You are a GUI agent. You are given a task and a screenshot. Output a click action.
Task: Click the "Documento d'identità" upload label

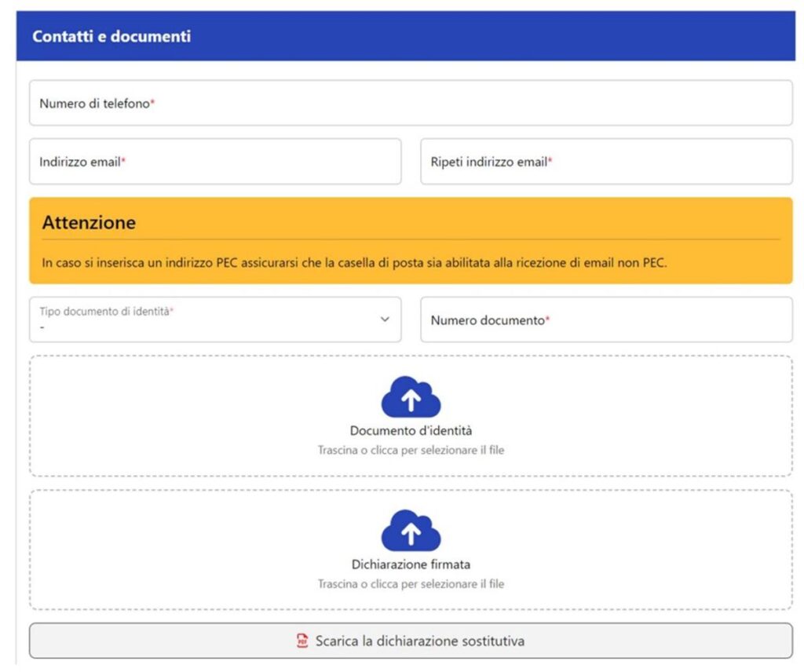[411, 431]
